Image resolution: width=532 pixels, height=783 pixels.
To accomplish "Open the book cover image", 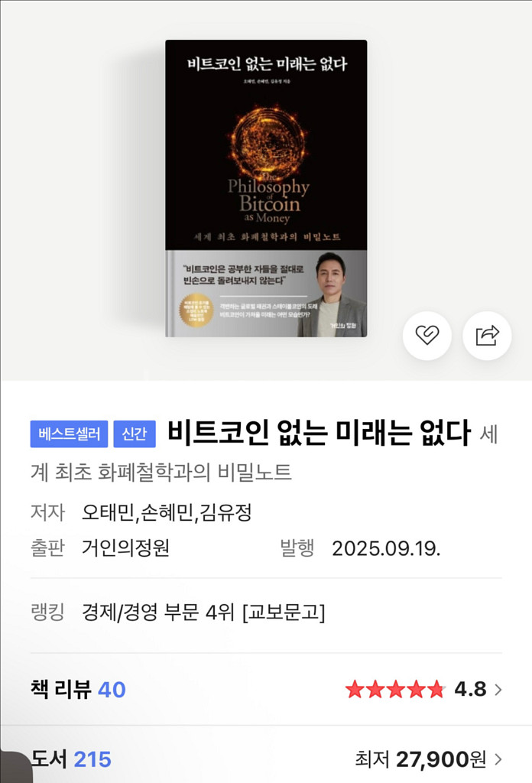I will (x=266, y=188).
